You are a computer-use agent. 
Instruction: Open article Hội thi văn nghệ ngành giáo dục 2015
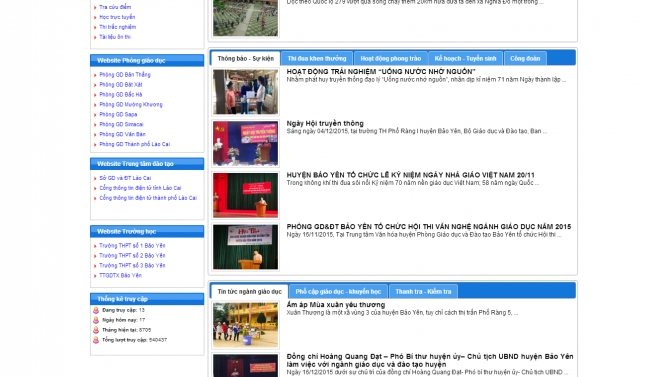(x=429, y=227)
